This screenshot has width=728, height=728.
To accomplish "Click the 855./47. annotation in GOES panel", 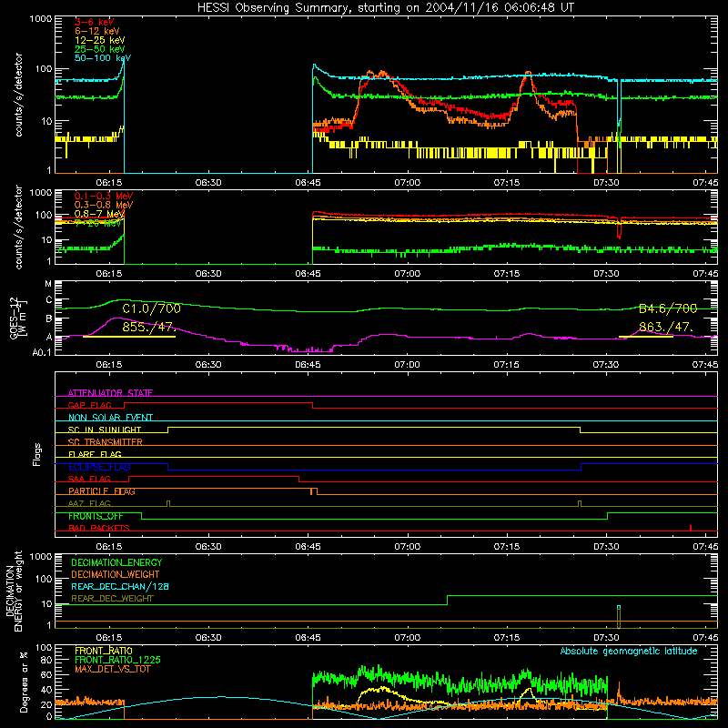I will click(x=147, y=327).
